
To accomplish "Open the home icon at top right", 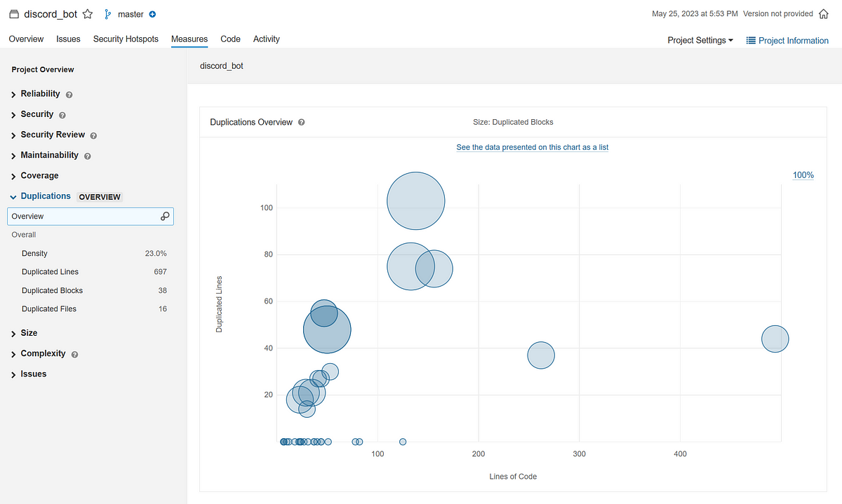I will tap(824, 13).
